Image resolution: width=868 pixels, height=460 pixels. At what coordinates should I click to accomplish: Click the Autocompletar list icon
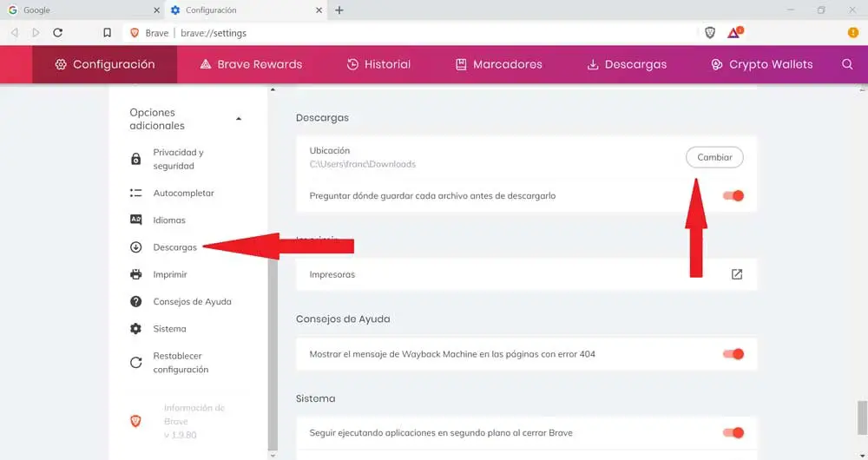click(x=135, y=193)
